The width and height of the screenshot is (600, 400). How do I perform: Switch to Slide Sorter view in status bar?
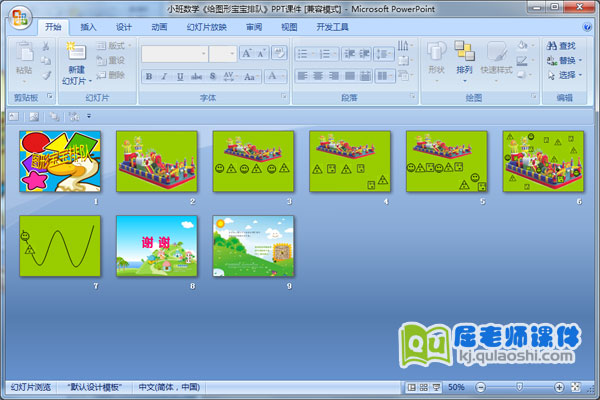pos(424,387)
